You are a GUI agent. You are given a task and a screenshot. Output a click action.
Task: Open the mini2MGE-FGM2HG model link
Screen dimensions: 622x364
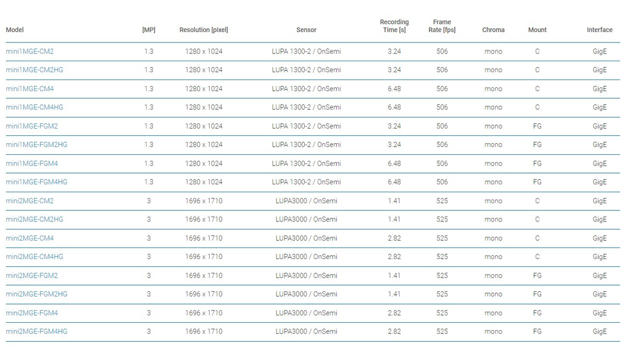click(x=36, y=294)
